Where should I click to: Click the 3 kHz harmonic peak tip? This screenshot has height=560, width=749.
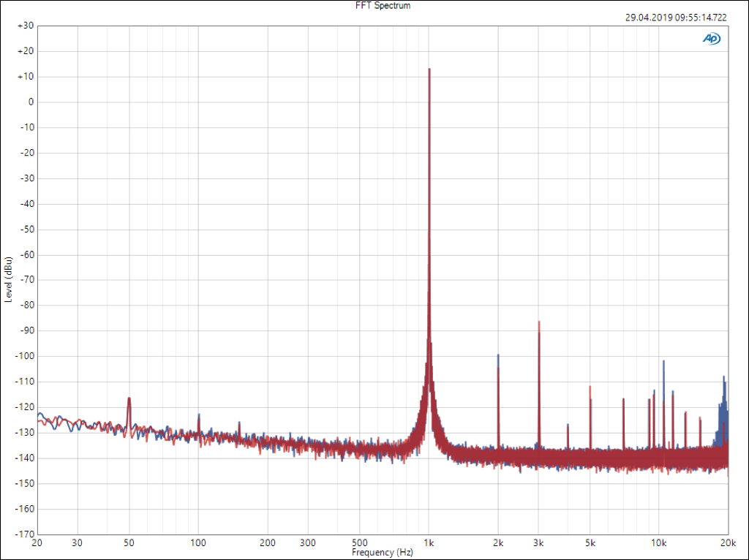(539, 322)
